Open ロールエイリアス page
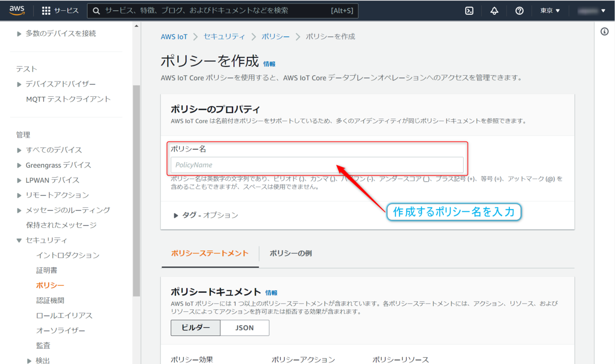 pos(64,315)
